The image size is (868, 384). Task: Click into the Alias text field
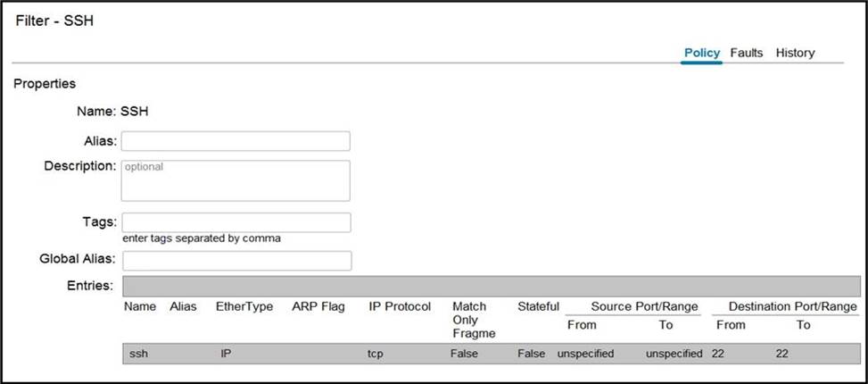pyautogui.click(x=236, y=141)
